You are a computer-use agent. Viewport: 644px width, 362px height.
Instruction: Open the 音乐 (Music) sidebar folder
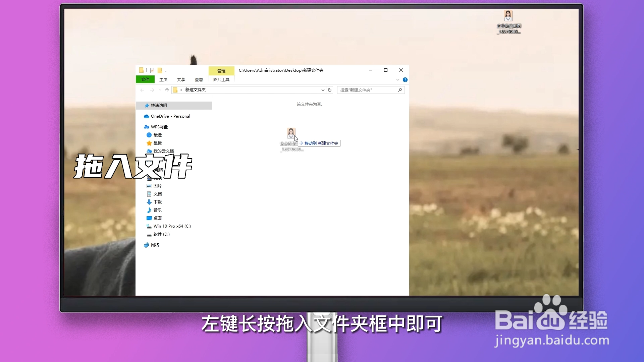pos(158,210)
